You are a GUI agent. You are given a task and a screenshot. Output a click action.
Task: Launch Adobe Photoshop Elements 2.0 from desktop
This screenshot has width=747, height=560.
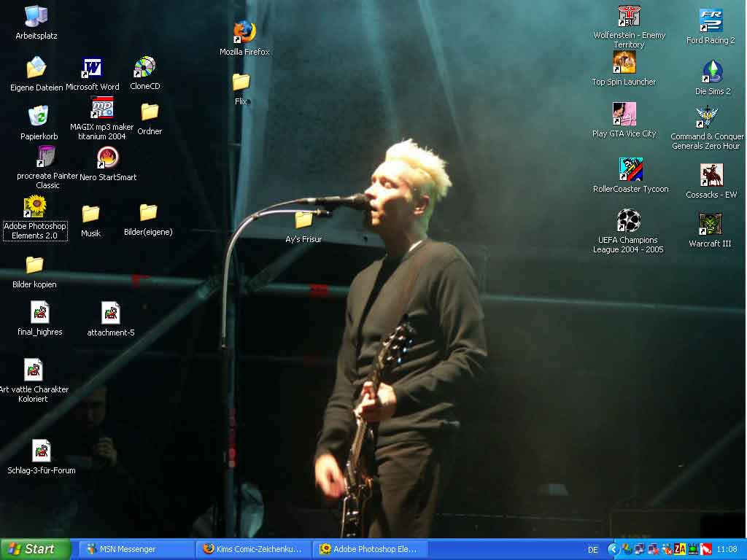(34, 207)
